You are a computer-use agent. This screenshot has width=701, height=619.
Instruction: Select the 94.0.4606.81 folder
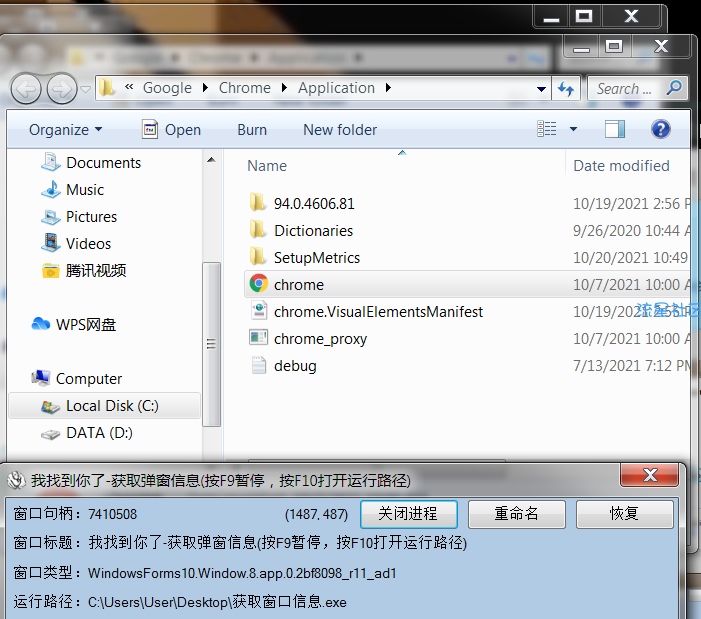click(x=302, y=204)
